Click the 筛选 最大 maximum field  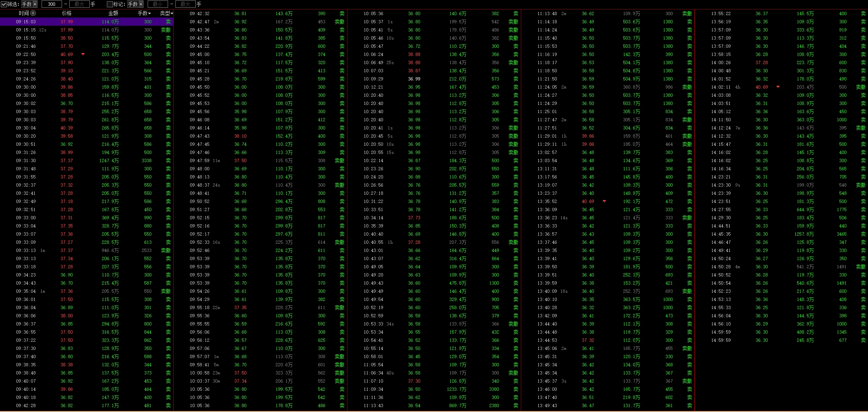pos(79,4)
